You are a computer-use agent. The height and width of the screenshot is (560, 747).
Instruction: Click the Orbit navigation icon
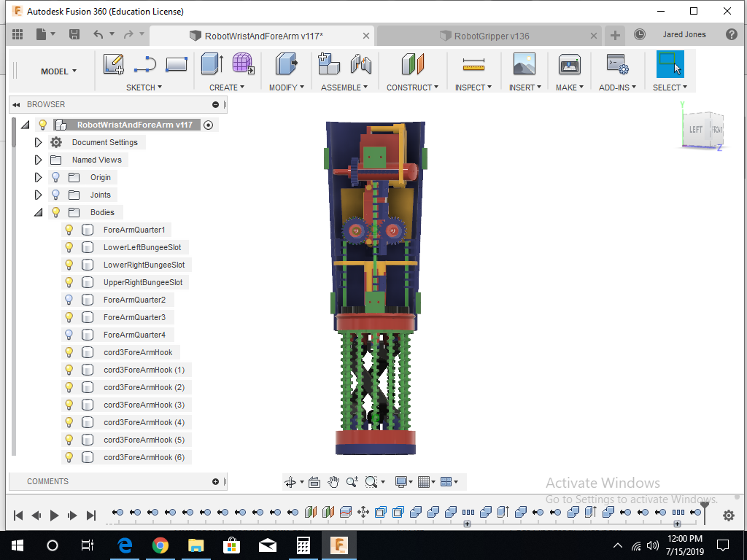(290, 483)
